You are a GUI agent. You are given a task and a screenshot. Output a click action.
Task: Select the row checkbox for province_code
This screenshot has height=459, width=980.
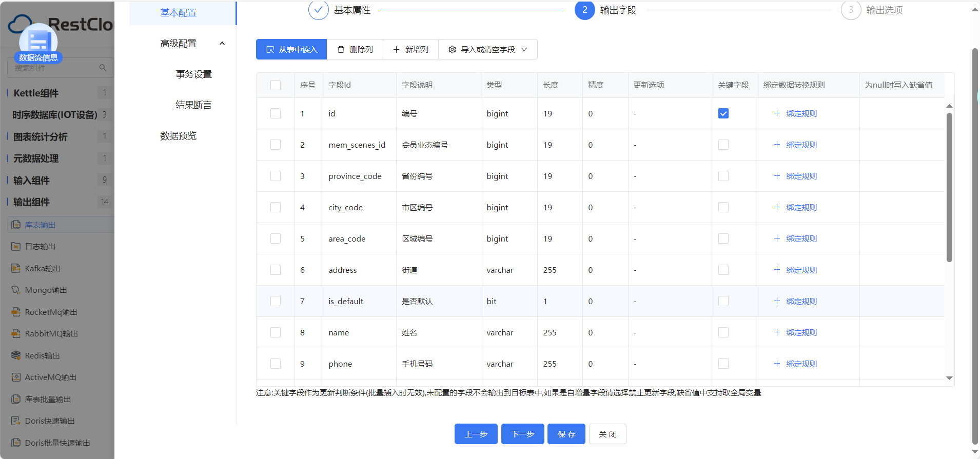tap(276, 176)
